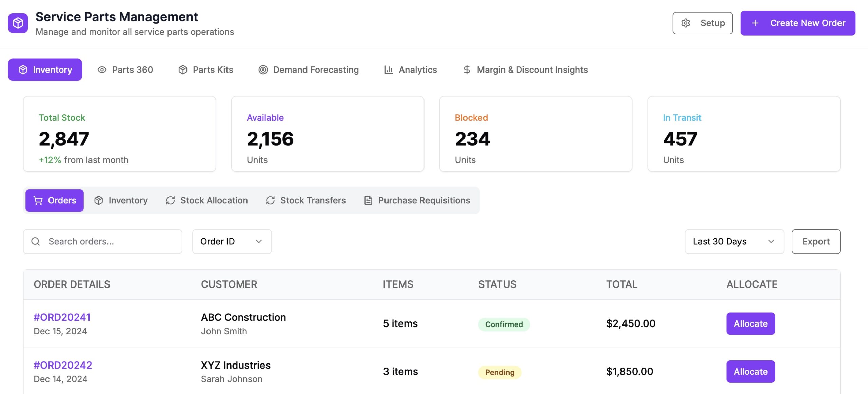This screenshot has width=868, height=394.
Task: Click the dollar icon beside Margin & Discount Insights
Action: (x=467, y=70)
